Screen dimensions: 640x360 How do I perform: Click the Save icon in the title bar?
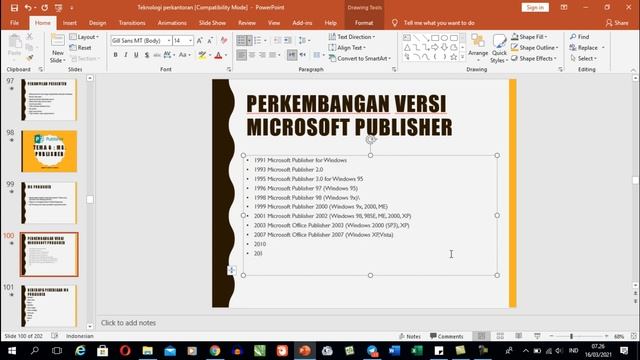point(14,8)
